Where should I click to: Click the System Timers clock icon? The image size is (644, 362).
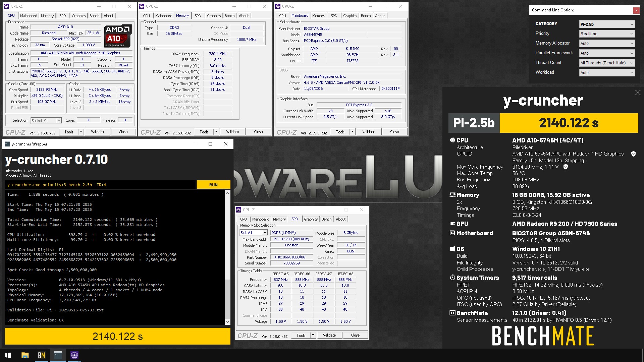pos(452,278)
